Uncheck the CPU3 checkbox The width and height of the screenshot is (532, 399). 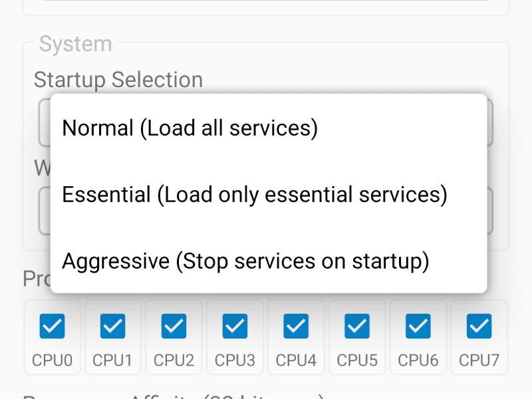pos(235,326)
